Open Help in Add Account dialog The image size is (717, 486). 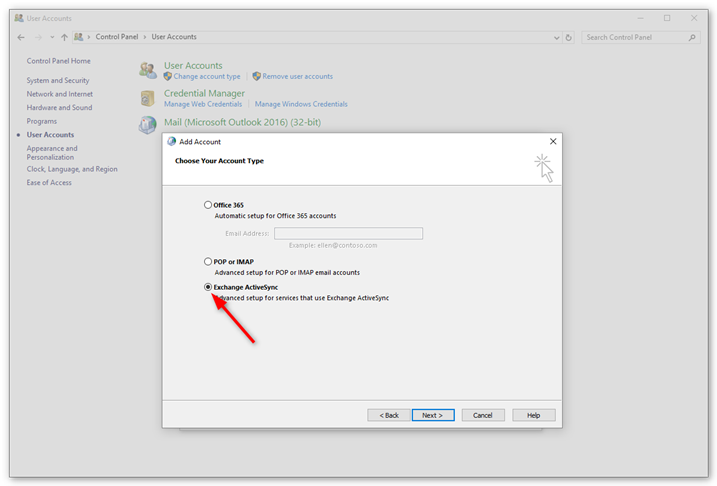click(x=534, y=415)
